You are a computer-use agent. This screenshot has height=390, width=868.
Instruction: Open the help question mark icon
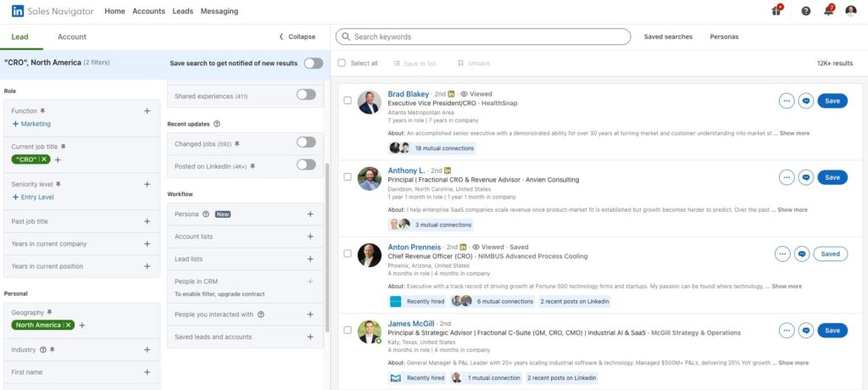point(805,11)
